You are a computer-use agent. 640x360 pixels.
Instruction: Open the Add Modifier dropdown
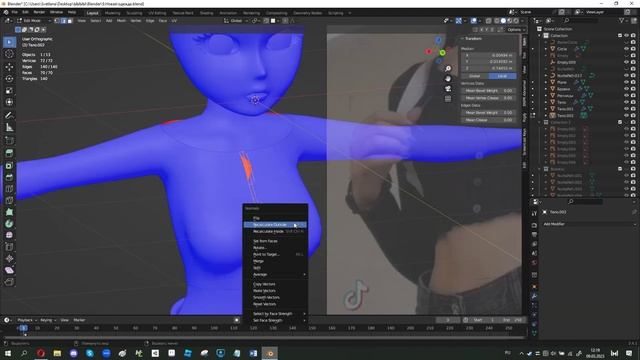pyautogui.click(x=589, y=224)
